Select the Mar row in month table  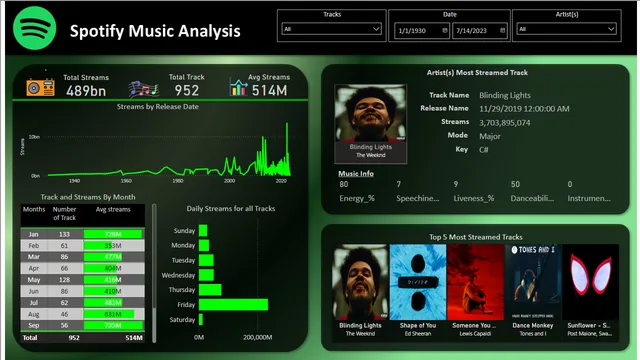click(82, 257)
